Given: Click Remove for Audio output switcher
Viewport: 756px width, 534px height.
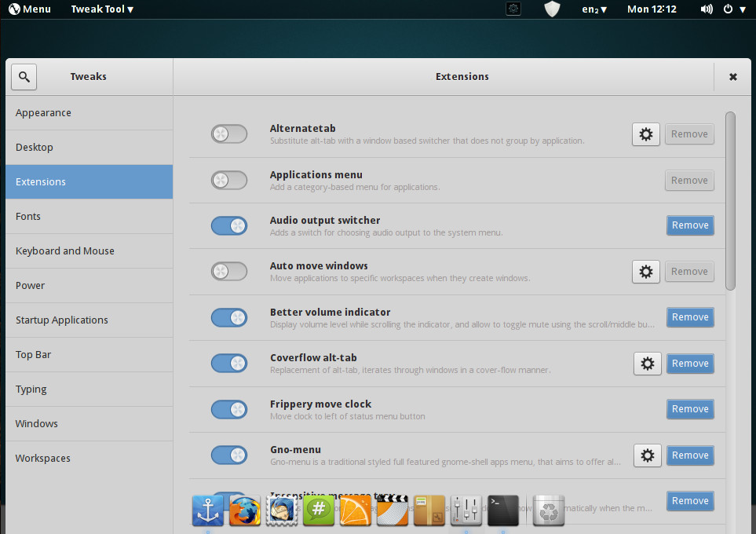Looking at the screenshot, I should pyautogui.click(x=690, y=225).
